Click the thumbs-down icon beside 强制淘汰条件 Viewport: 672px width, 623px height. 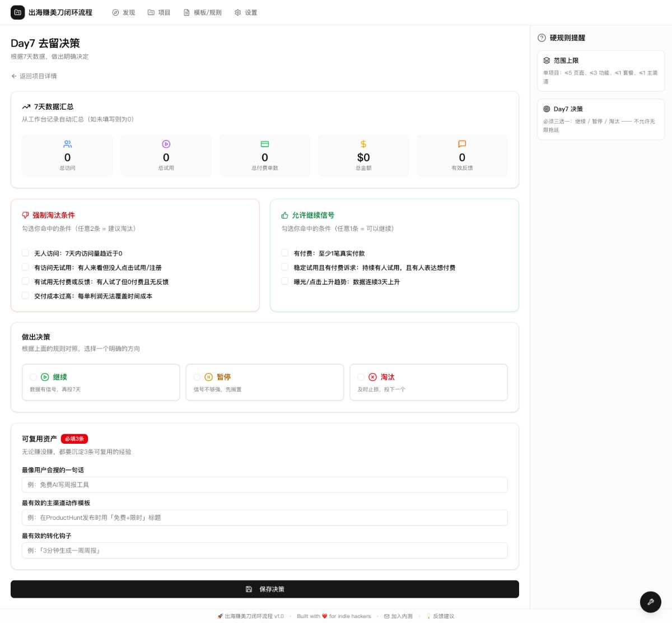[25, 215]
